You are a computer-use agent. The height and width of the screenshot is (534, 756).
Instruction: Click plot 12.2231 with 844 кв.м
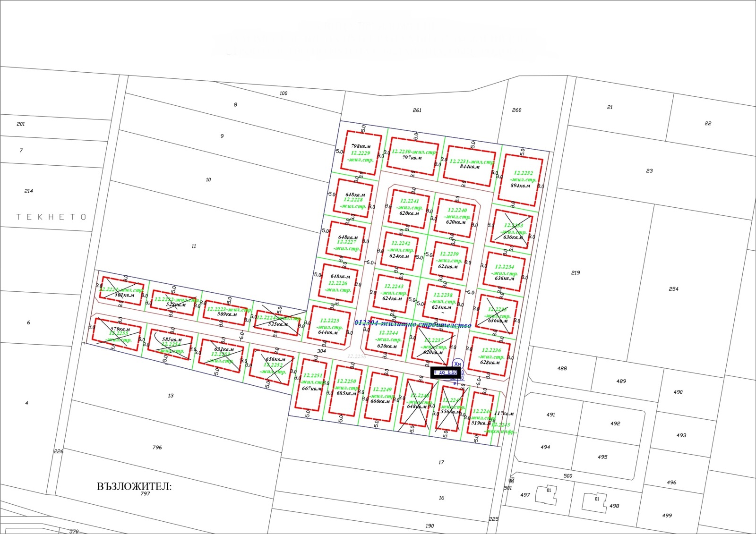(x=470, y=165)
